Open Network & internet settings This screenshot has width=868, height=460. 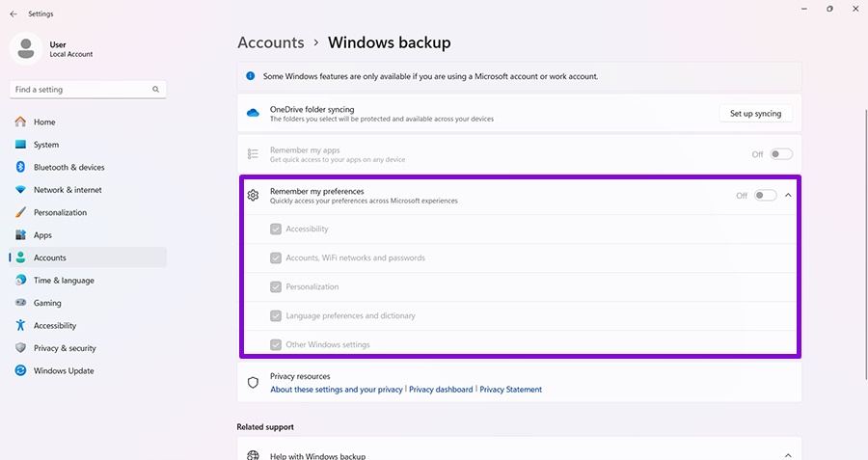tap(88, 190)
